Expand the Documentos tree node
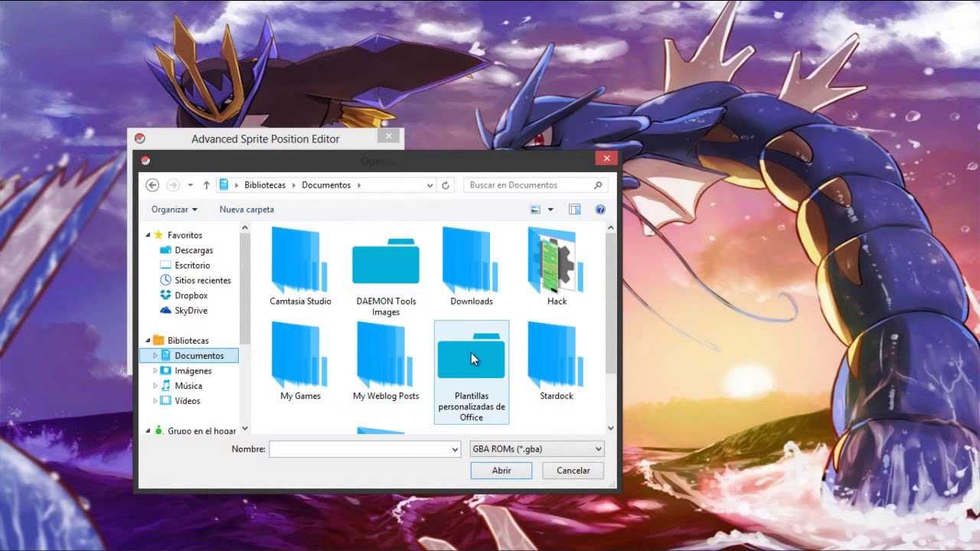The height and width of the screenshot is (551, 980). coord(155,356)
